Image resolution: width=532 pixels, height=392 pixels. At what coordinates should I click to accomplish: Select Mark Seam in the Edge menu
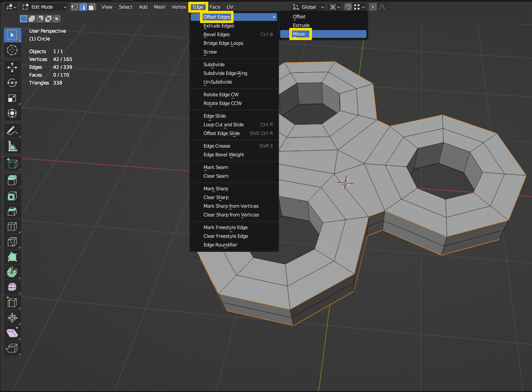pyautogui.click(x=215, y=167)
